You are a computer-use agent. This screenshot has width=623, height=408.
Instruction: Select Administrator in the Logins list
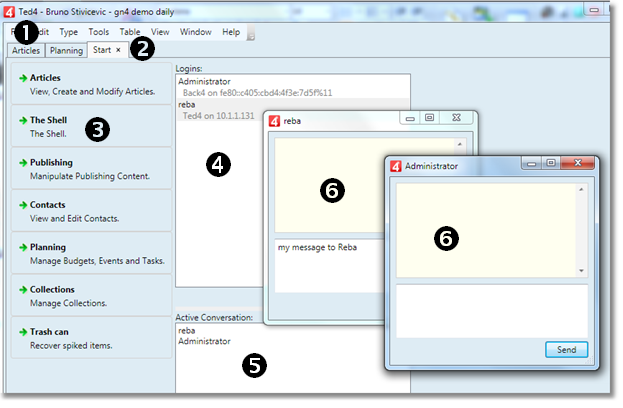click(204, 81)
